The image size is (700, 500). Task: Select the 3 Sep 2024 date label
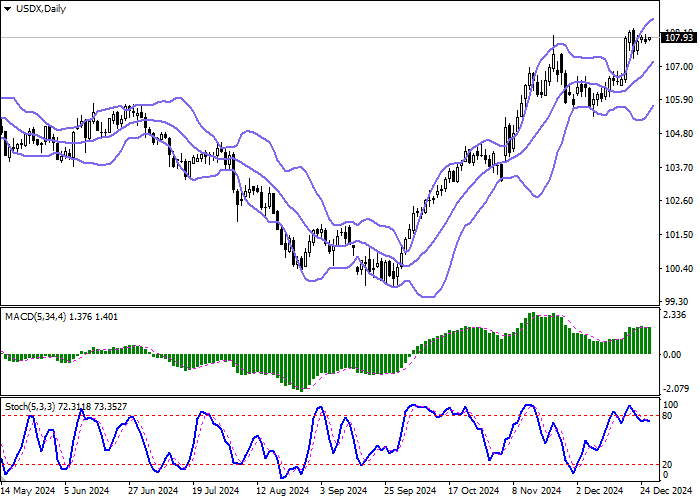343,491
